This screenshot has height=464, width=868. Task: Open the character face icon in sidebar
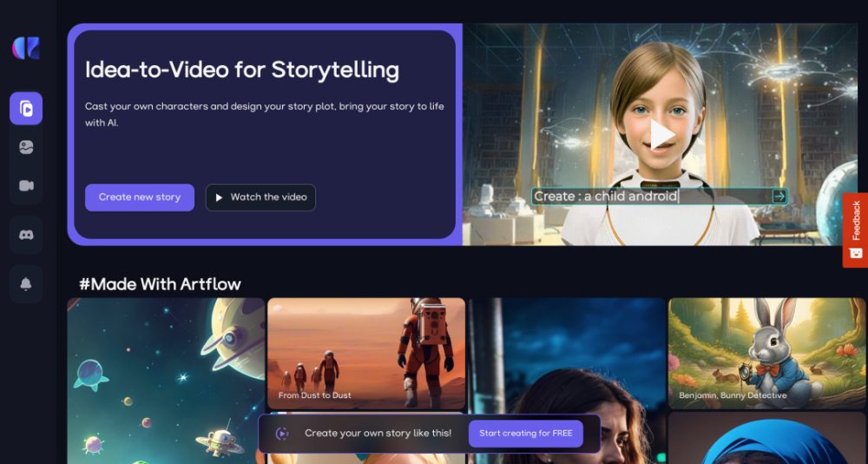(26, 147)
